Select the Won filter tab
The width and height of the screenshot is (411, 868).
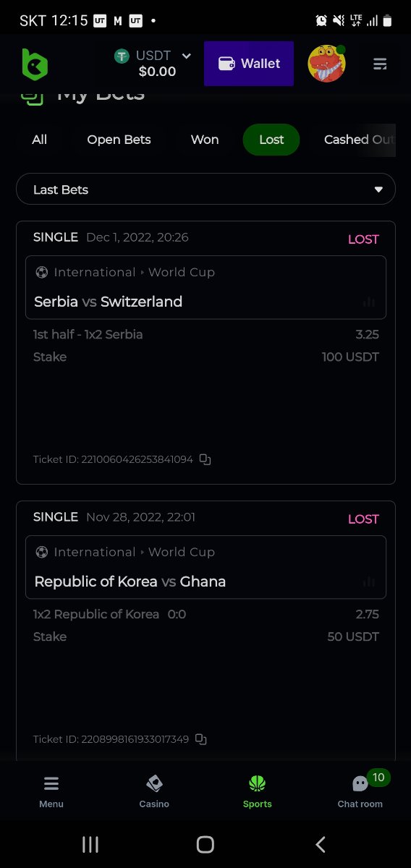[x=205, y=140]
